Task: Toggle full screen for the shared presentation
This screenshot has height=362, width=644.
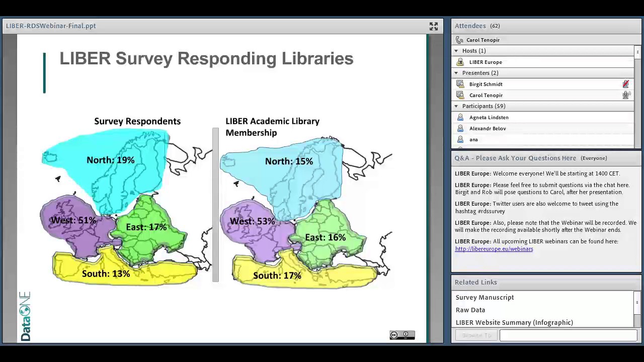Action: pyautogui.click(x=433, y=27)
